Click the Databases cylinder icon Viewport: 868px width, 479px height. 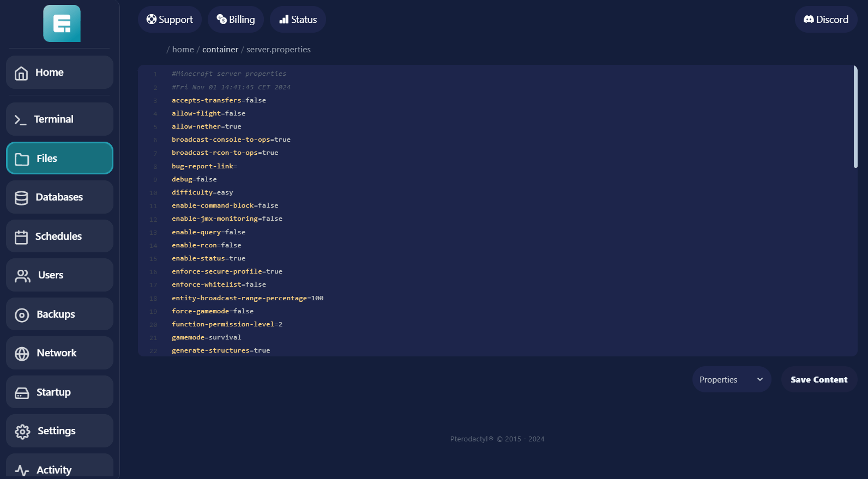coord(21,198)
